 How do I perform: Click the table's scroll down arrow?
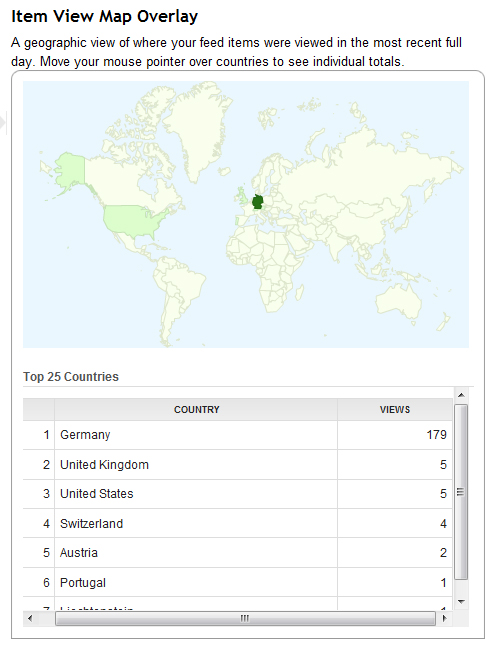point(461,602)
